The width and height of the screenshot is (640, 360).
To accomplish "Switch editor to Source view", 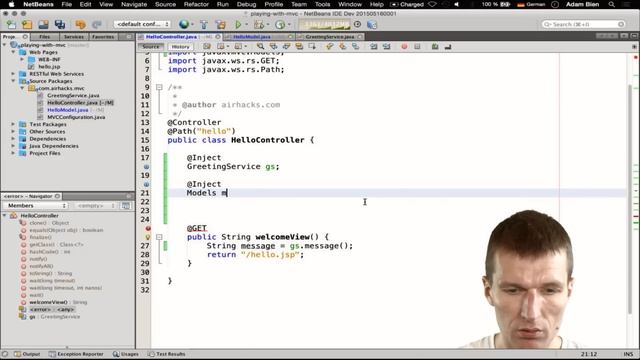I will pos(151,47).
